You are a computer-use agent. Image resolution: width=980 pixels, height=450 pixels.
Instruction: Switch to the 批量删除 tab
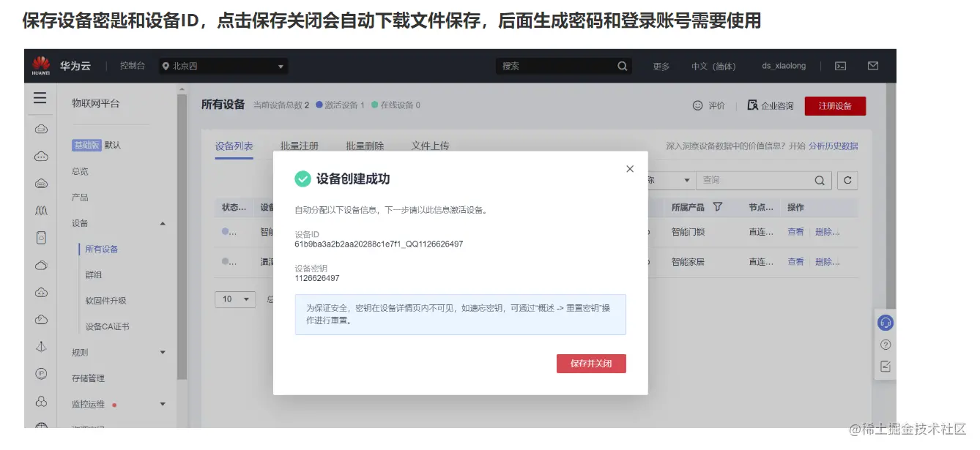click(365, 146)
